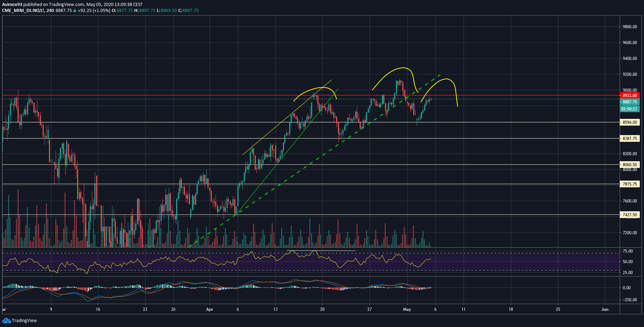The width and height of the screenshot is (644, 327).
Task: Click the RSI 75.00 axis value
Action: coord(628,251)
